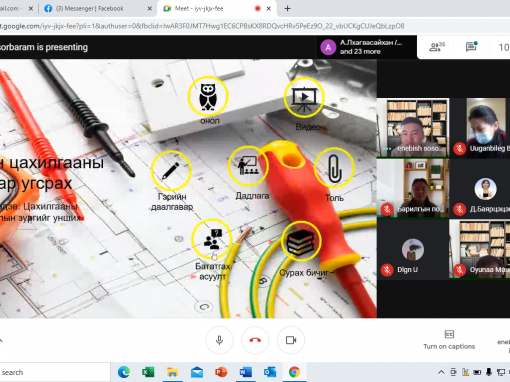
Task: Open Word from the taskbar
Action: (246, 372)
